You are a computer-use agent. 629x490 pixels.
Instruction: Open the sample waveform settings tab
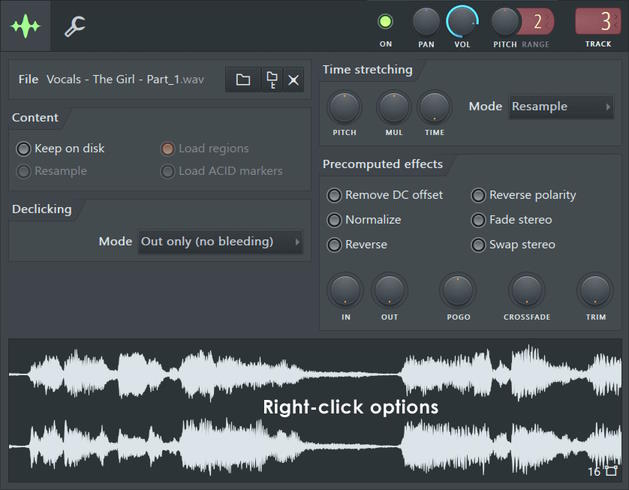(x=25, y=26)
